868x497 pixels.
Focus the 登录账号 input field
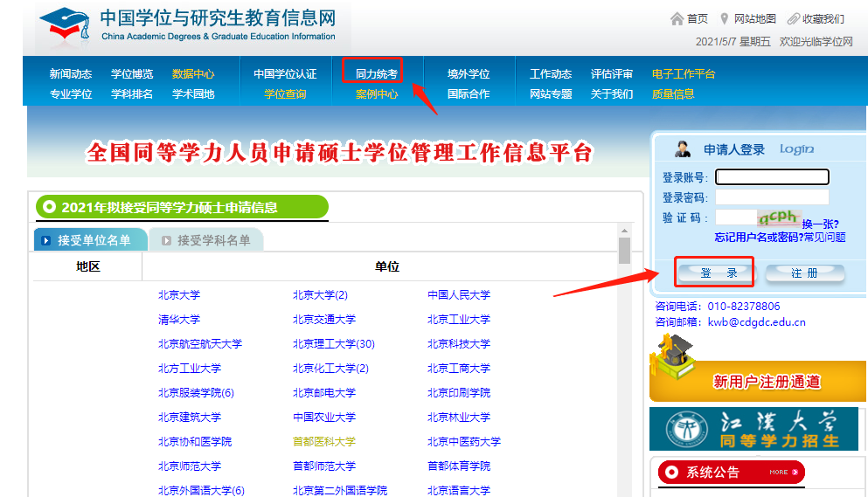coord(772,177)
